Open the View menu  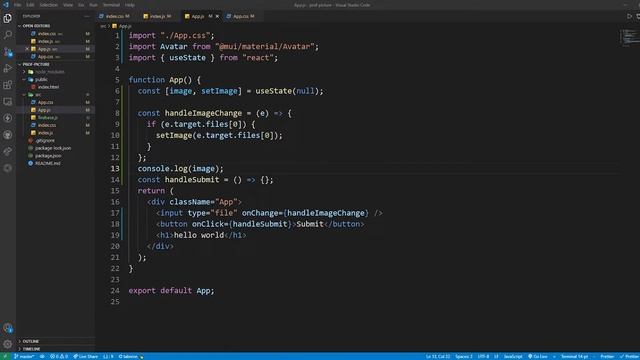click(68, 5)
